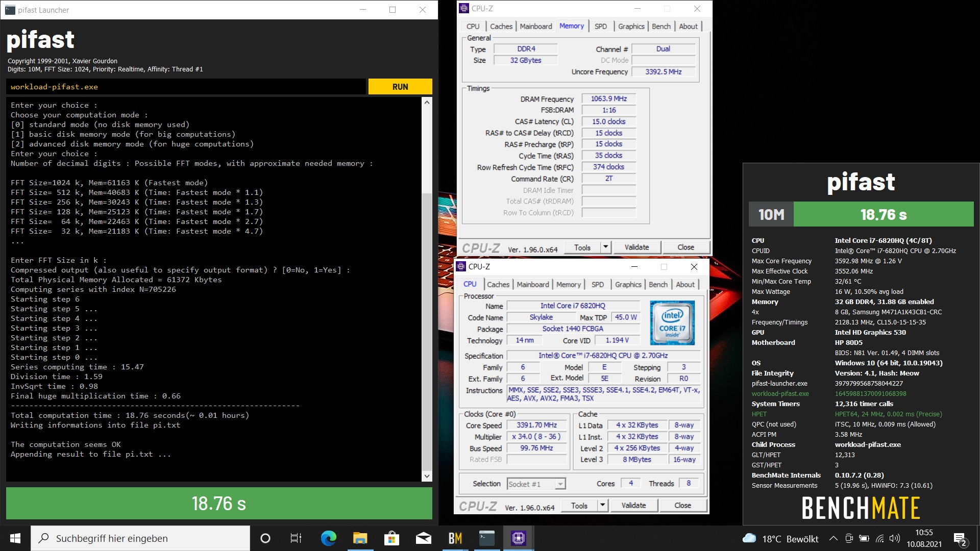
Task: Click Uncore Frequency value 3392.5 MHz
Action: pos(663,72)
